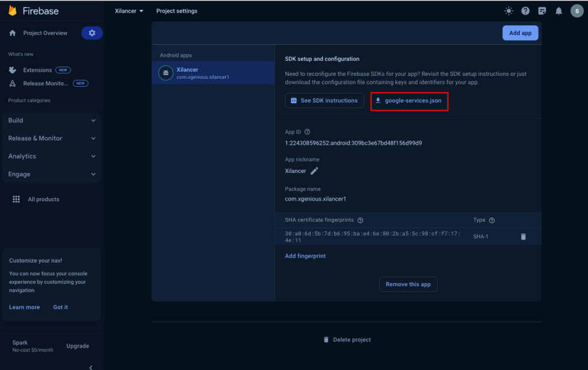
Task: Click Remove this app button
Action: [x=408, y=284]
